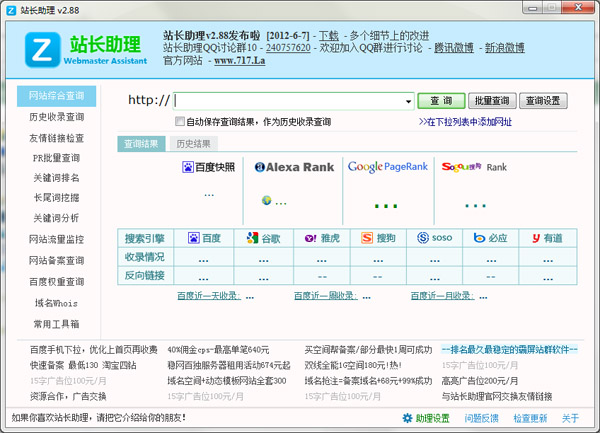Open 腾讯微博 link
Viewport: 600px width, 433px height.
tap(454, 48)
